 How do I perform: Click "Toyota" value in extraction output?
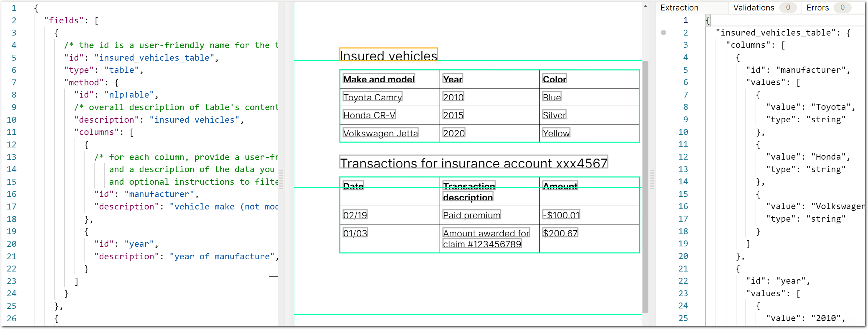831,107
